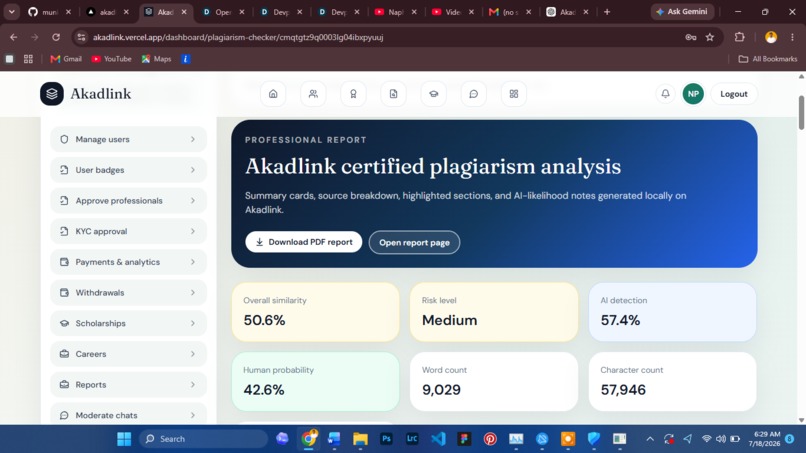
Task: Click Open report page button
Action: pos(414,243)
